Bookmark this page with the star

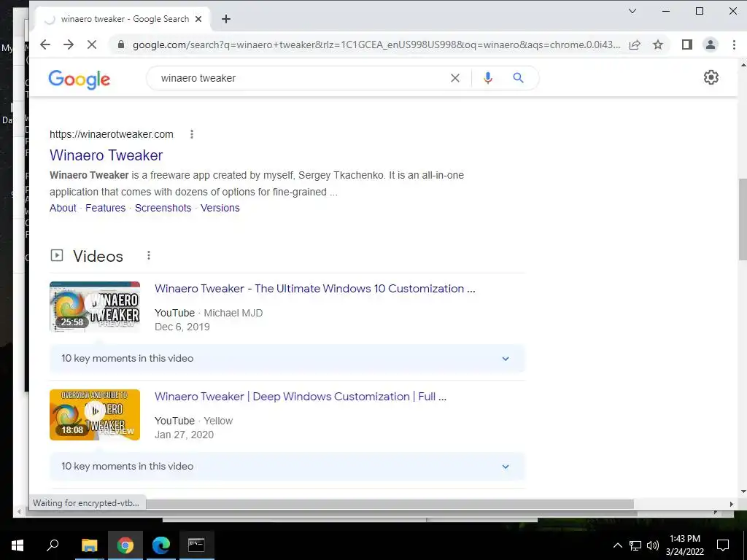point(658,44)
